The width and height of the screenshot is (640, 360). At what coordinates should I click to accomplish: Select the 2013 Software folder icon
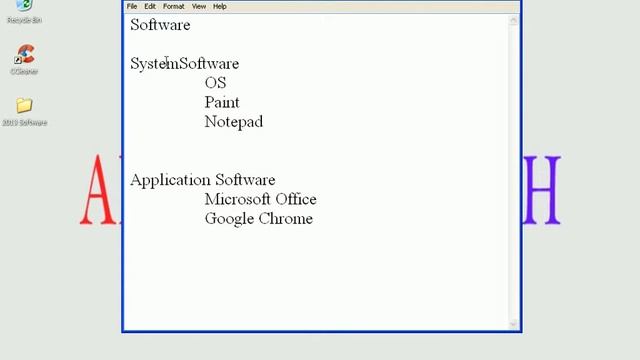click(x=24, y=112)
